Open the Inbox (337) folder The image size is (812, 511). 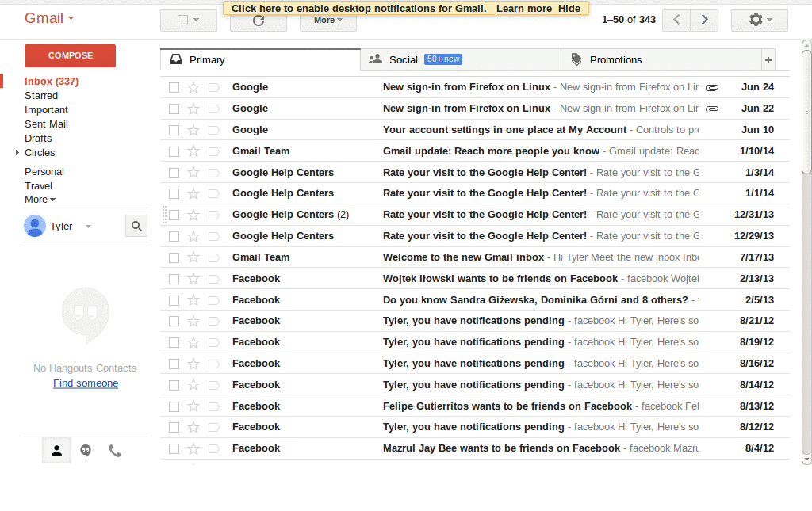[52, 81]
